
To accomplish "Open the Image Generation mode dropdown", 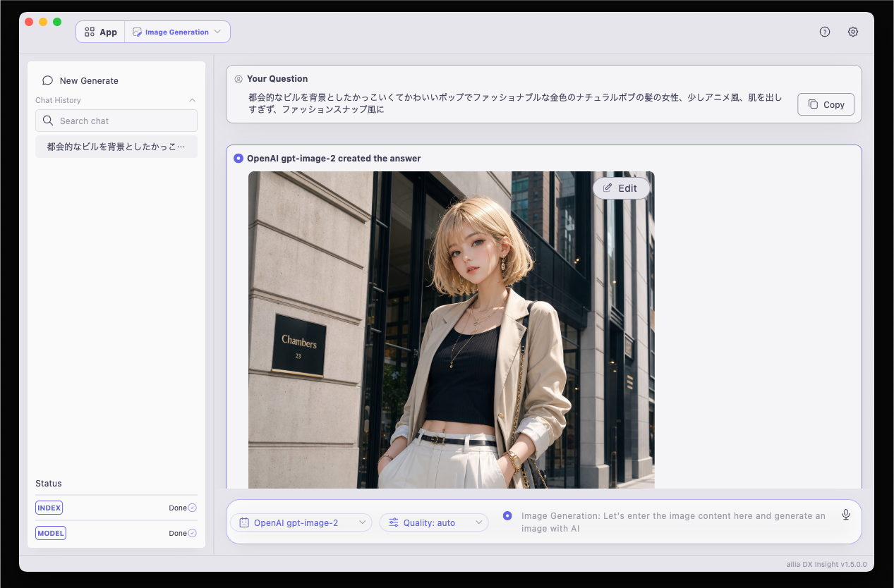I will [177, 32].
